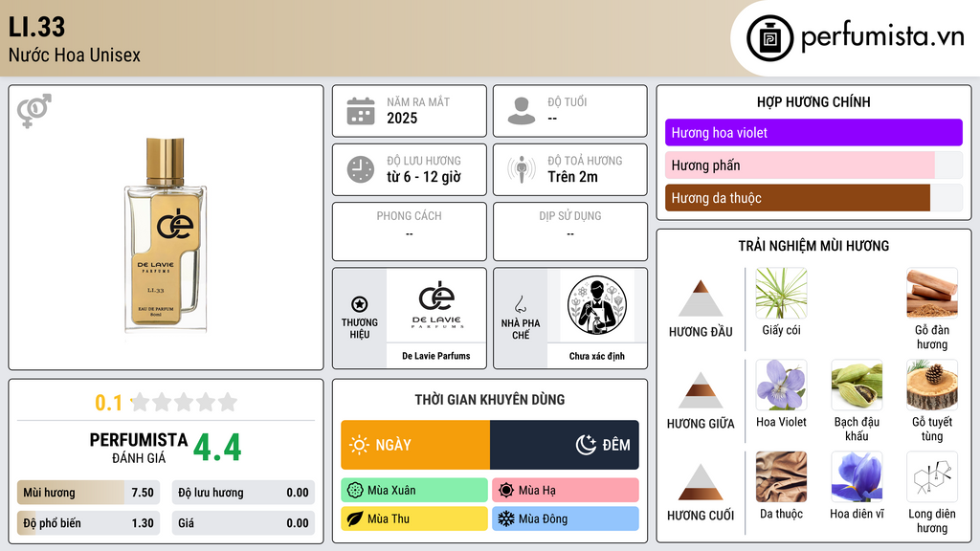
Task: Click the Dịp sử dụng card
Action: click(x=570, y=231)
